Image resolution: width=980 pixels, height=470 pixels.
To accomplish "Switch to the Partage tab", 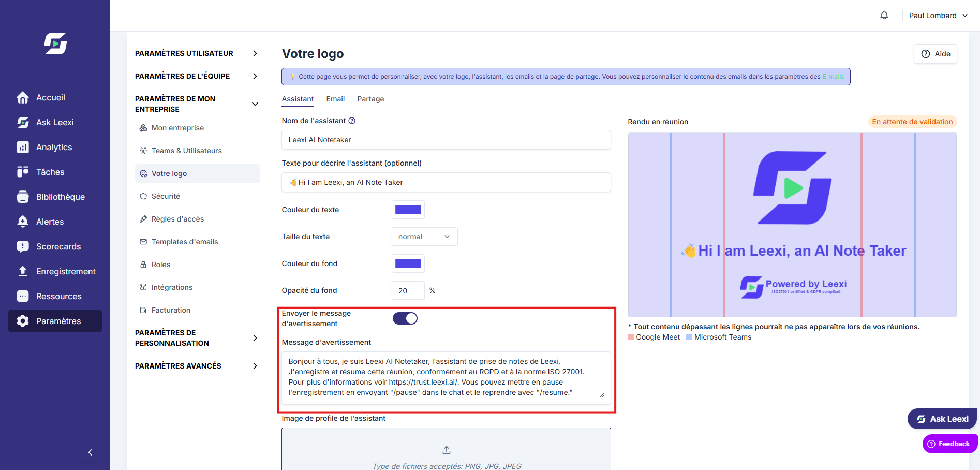I will pos(370,99).
